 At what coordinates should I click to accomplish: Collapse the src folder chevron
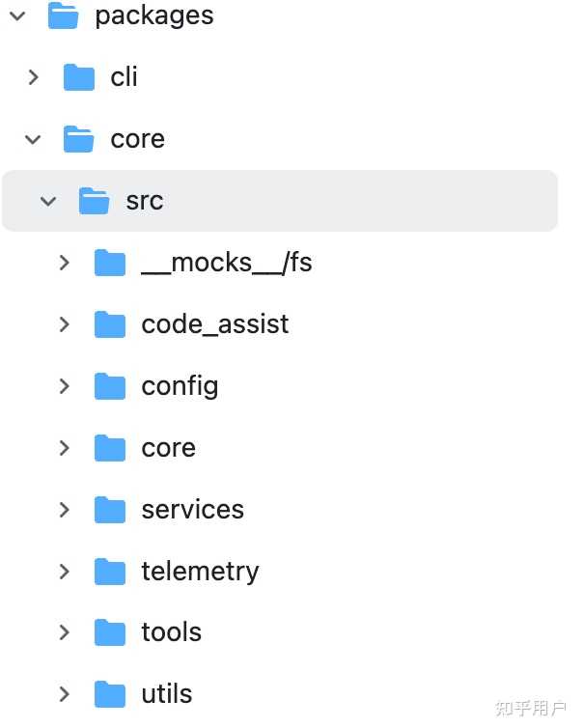tap(48, 201)
